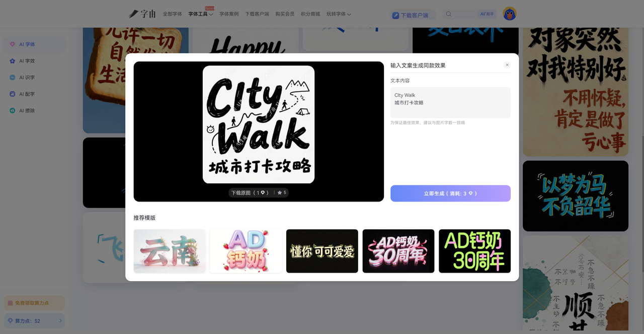Open the 全部字体 menu item
The width and height of the screenshot is (644, 334).
(x=172, y=14)
